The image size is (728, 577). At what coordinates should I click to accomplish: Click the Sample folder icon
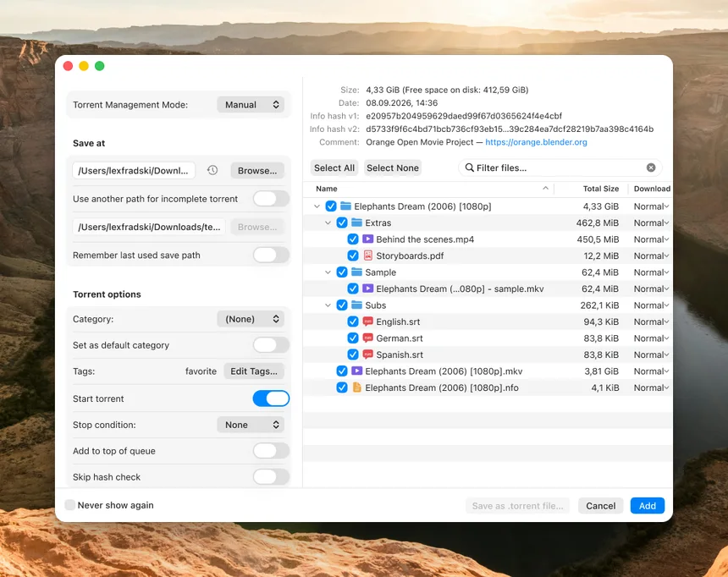[x=356, y=272]
